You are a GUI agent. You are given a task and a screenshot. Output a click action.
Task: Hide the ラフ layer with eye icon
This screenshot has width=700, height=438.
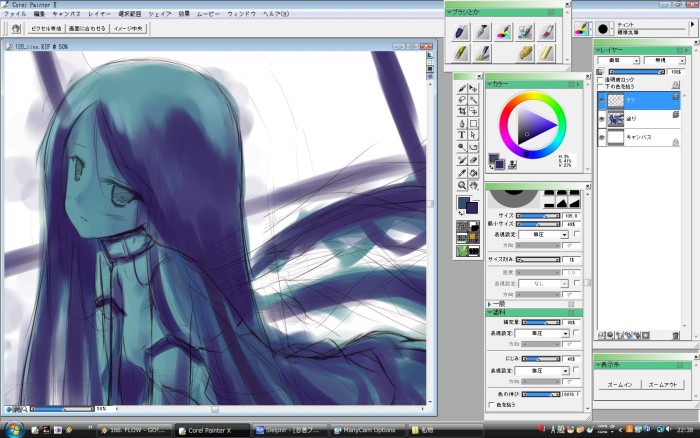click(602, 101)
